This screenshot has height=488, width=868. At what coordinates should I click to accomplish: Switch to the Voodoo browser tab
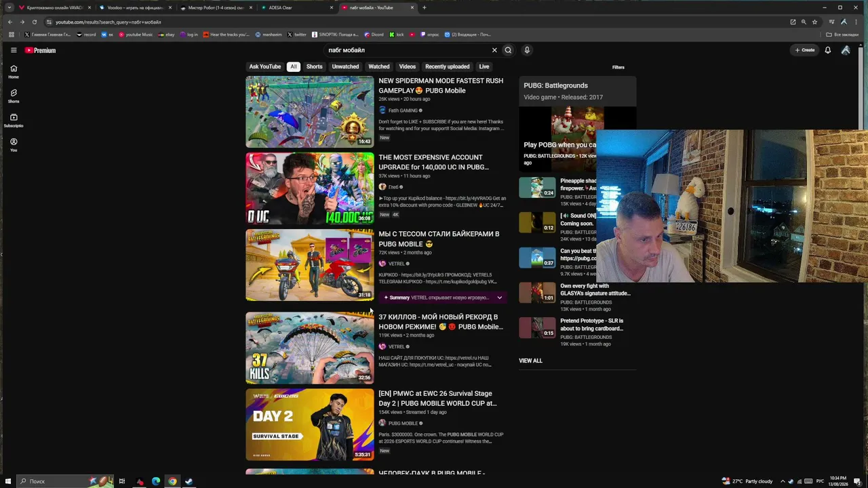point(135,7)
